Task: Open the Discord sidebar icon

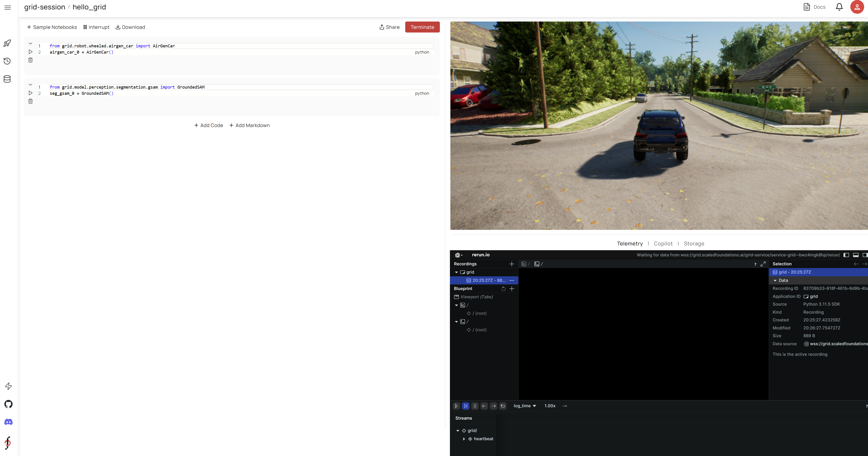Action: pos(8,422)
